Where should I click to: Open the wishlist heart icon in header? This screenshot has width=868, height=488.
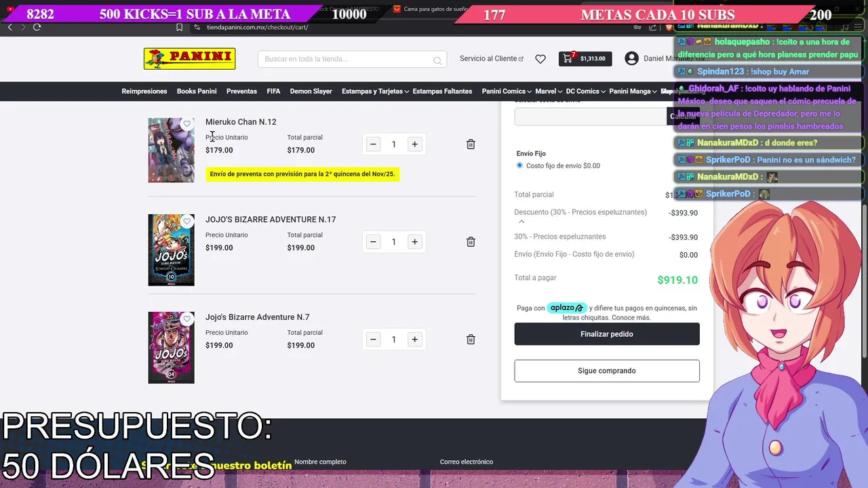tap(540, 59)
